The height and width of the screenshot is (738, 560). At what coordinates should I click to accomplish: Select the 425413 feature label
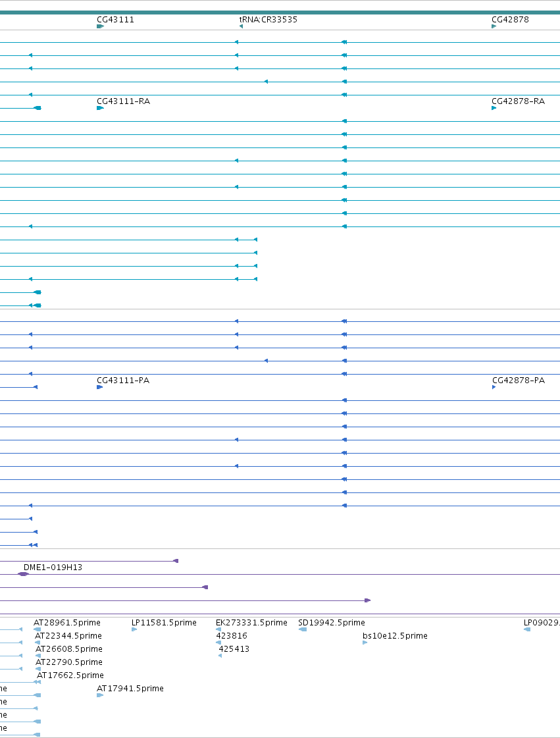[234, 649]
